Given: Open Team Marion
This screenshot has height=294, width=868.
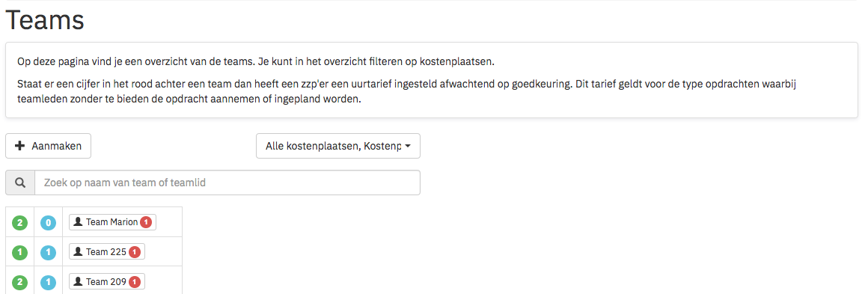Looking at the screenshot, I should [112, 222].
